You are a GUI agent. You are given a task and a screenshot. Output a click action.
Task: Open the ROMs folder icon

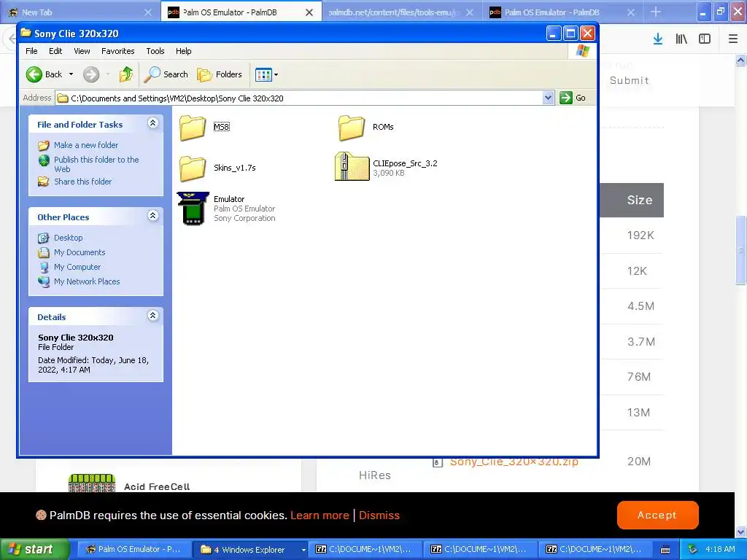[352, 127]
